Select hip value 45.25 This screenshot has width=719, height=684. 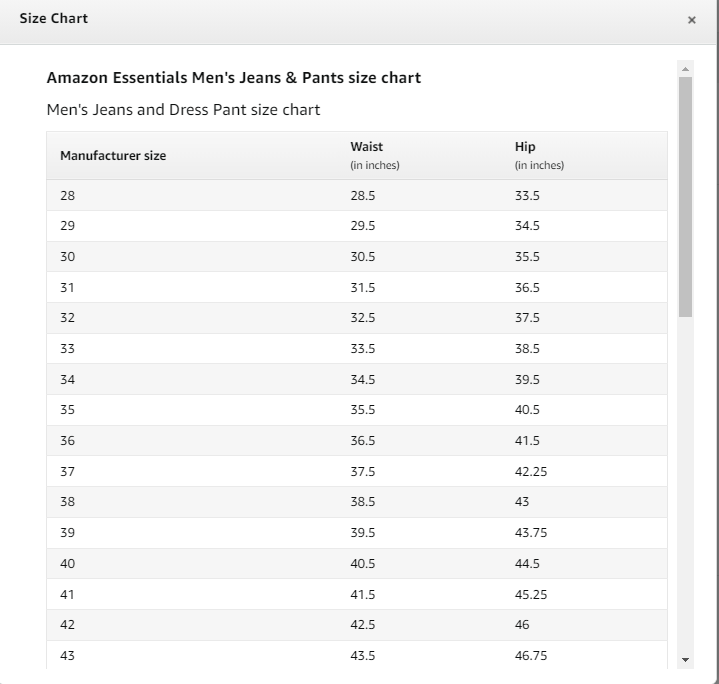point(531,594)
